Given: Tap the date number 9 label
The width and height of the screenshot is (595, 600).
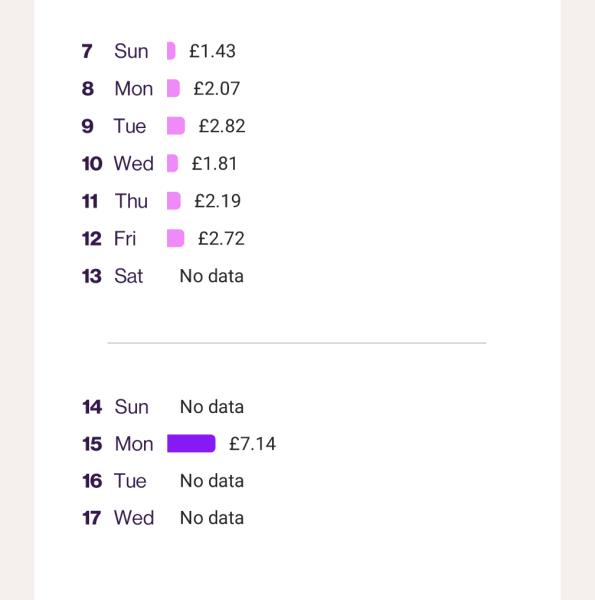Looking at the screenshot, I should click(88, 126).
